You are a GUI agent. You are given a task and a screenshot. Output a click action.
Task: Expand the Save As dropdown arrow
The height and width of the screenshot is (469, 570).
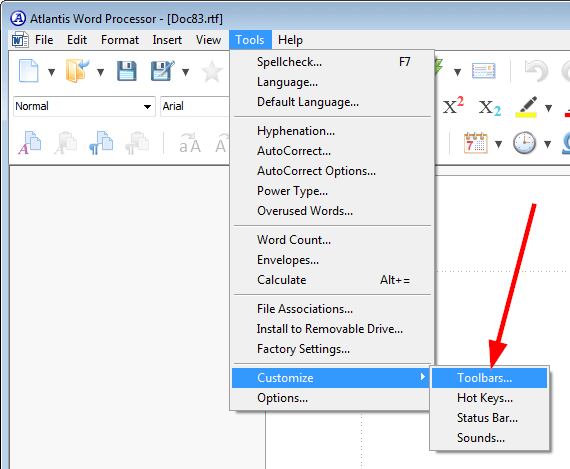pyautogui.click(x=185, y=72)
